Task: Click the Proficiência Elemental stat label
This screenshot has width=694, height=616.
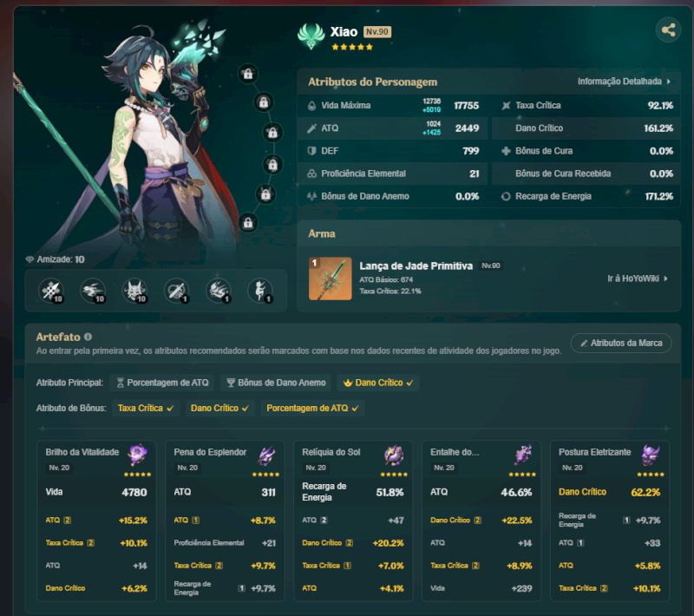Action: tap(363, 174)
